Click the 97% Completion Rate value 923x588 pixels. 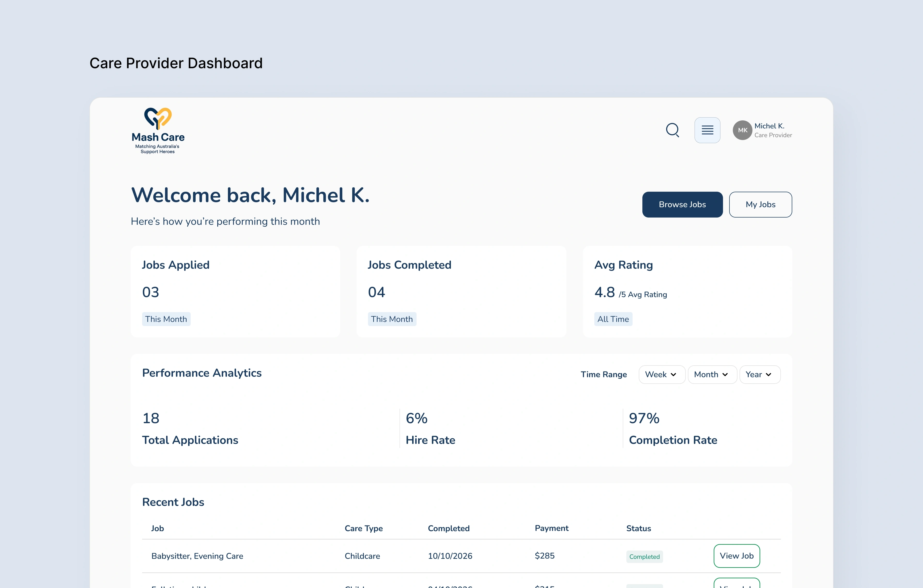coord(644,418)
